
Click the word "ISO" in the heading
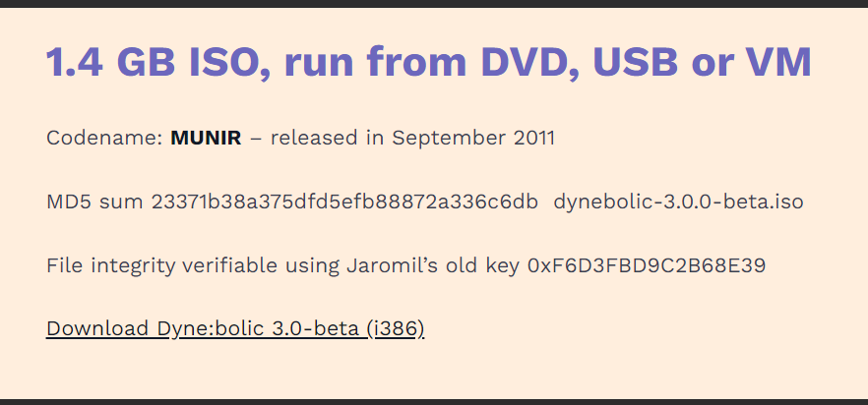coord(228,64)
